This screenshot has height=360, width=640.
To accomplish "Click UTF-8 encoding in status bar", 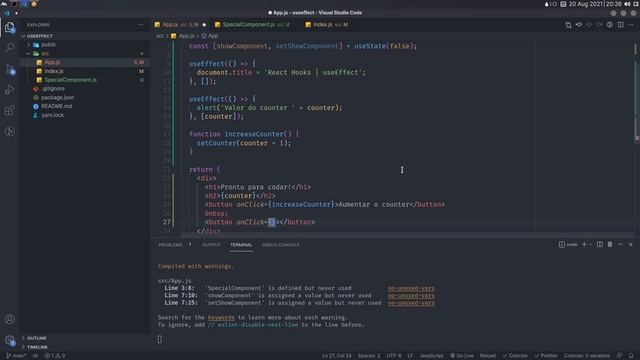I will (394, 356).
